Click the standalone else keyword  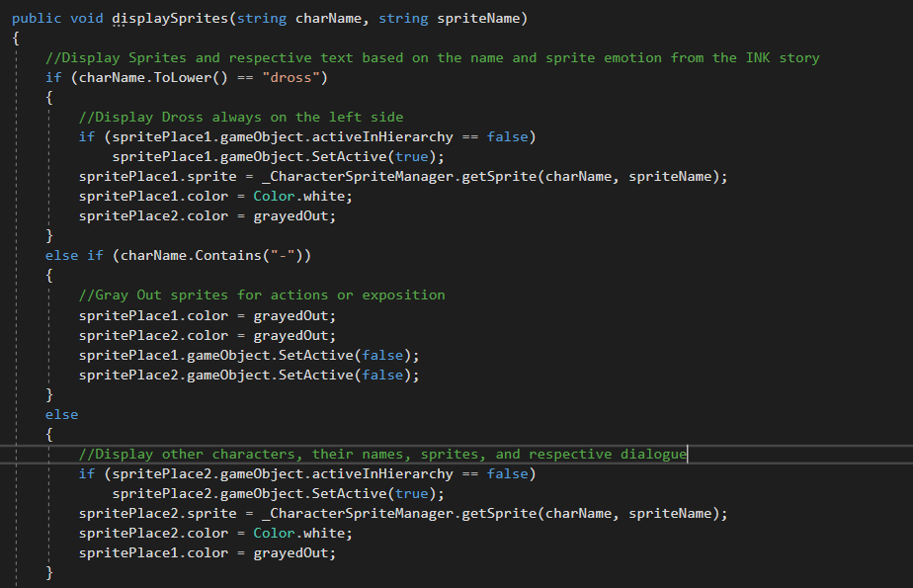coord(61,414)
